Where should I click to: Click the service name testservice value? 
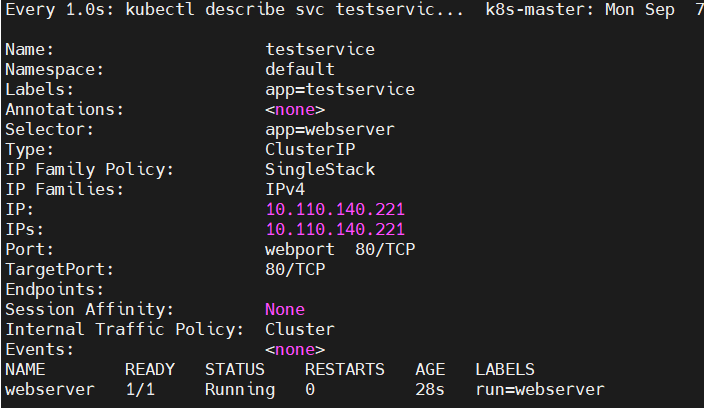320,49
